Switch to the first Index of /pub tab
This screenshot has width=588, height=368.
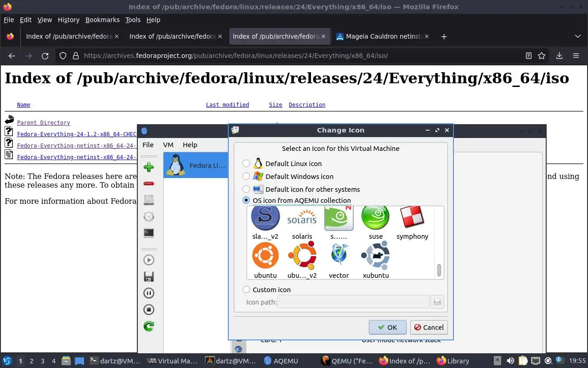(72, 36)
